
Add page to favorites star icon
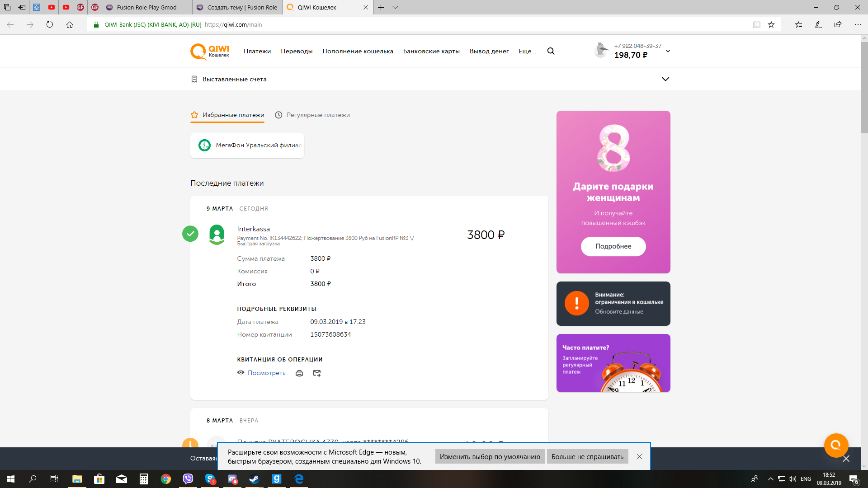771,25
